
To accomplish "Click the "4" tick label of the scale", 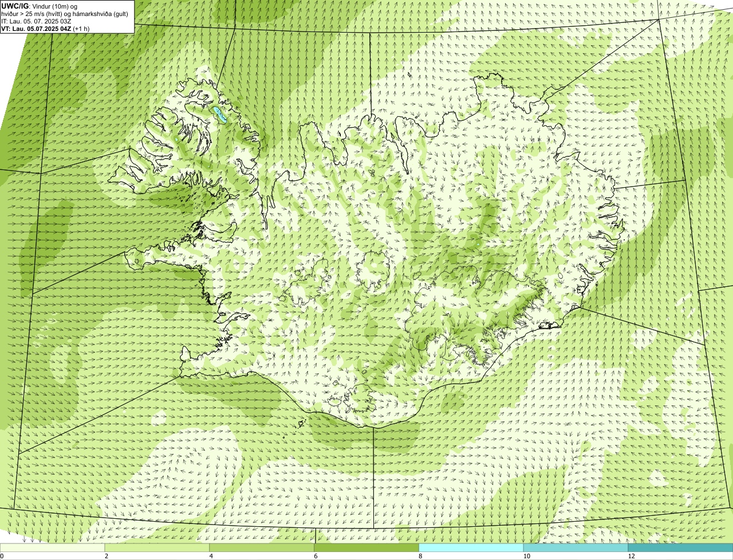I will (x=211, y=556).
